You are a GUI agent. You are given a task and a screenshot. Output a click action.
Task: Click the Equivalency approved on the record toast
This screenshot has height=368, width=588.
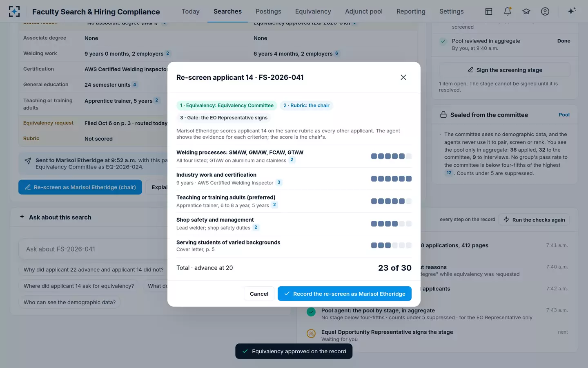tap(294, 351)
